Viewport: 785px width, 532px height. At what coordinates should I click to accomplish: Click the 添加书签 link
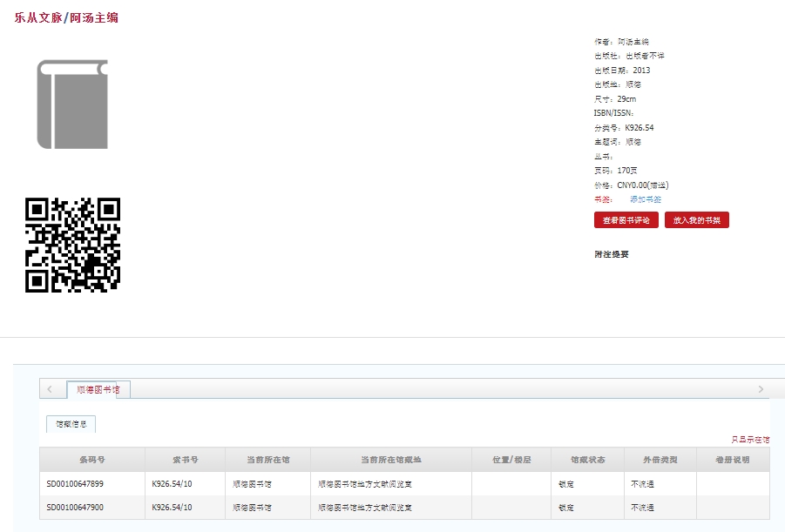coord(645,199)
